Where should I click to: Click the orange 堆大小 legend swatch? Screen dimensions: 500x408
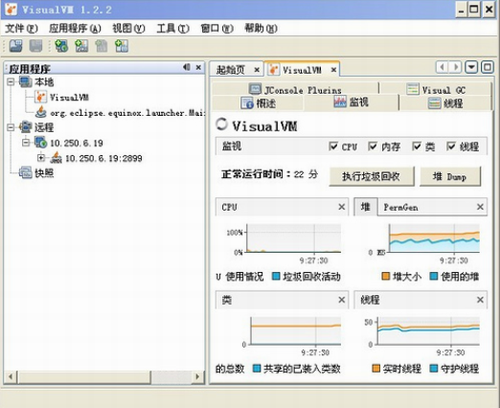click(x=386, y=276)
